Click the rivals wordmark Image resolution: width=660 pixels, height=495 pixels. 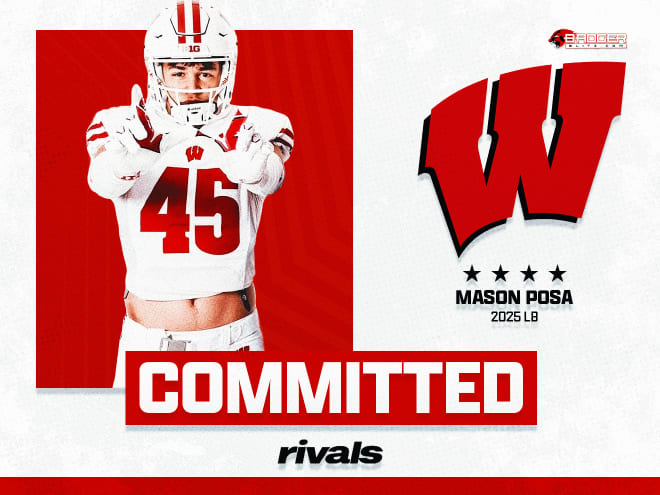coord(330,452)
